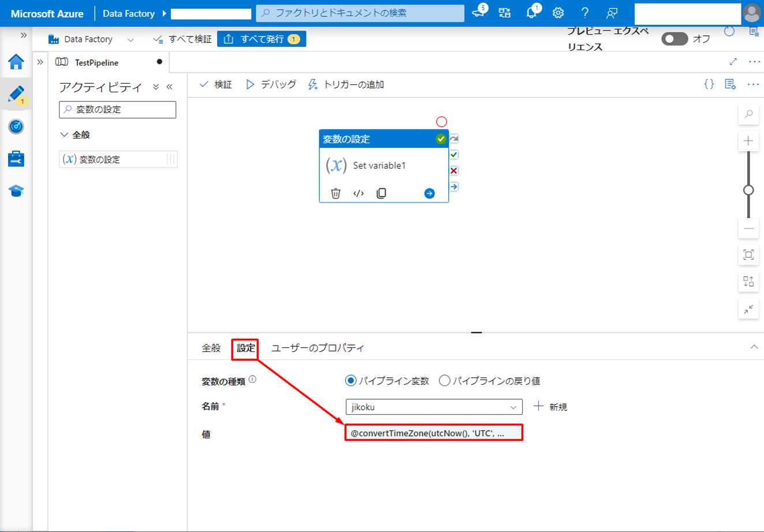Switch to the ユーザーのプロパティ tab
764x532 pixels.
pyautogui.click(x=318, y=348)
